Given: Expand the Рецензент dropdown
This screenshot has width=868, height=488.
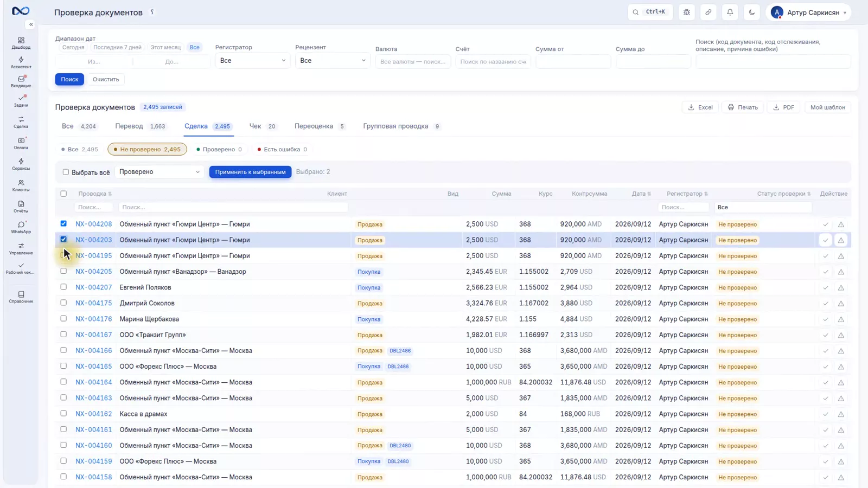Looking at the screenshot, I should (333, 61).
